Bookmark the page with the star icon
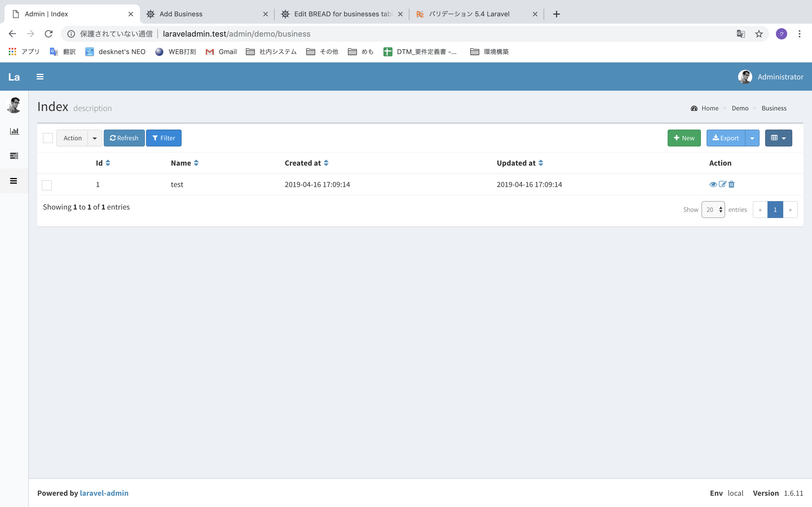The height and width of the screenshot is (507, 812). coord(759,34)
